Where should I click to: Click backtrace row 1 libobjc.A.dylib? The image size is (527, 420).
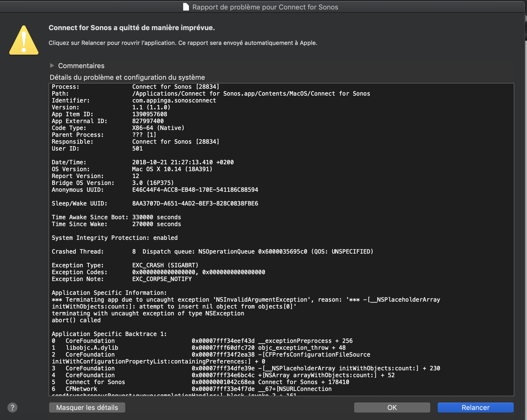coord(199,348)
